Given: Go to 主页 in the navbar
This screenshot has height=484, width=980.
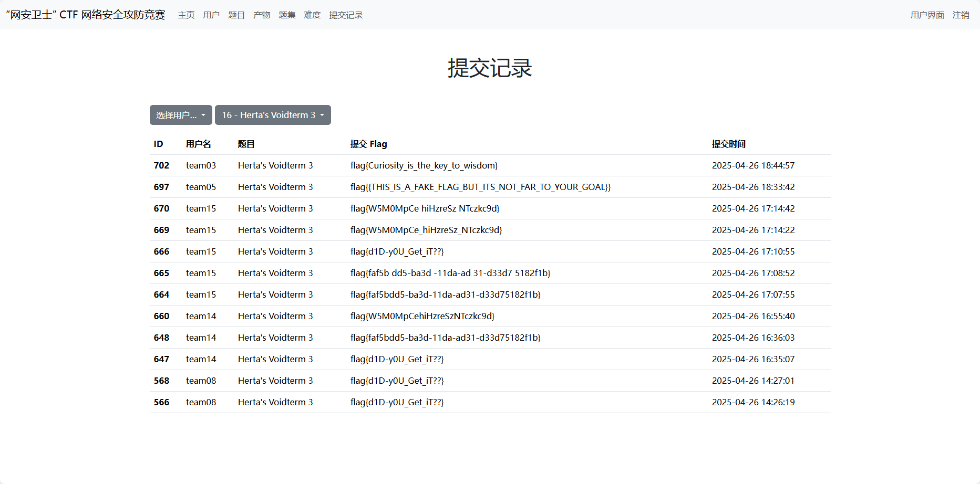Looking at the screenshot, I should pyautogui.click(x=186, y=15).
